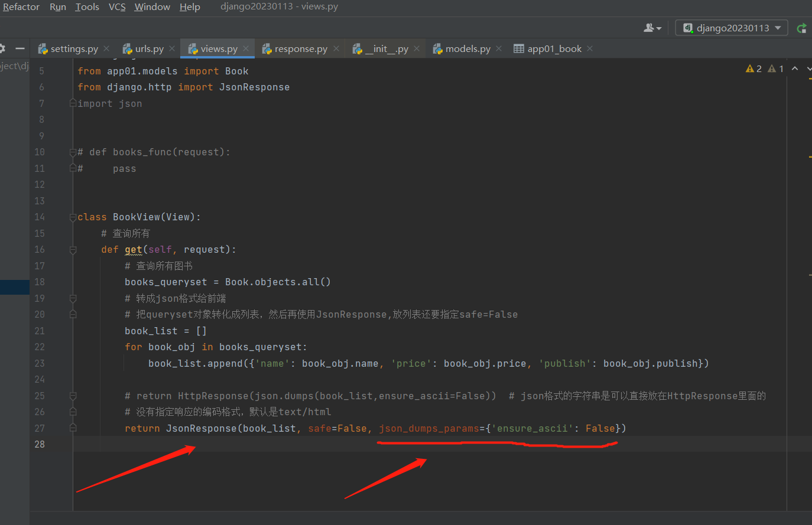This screenshot has height=525, width=812.
Task: Close the models.py tab
Action: pyautogui.click(x=499, y=48)
